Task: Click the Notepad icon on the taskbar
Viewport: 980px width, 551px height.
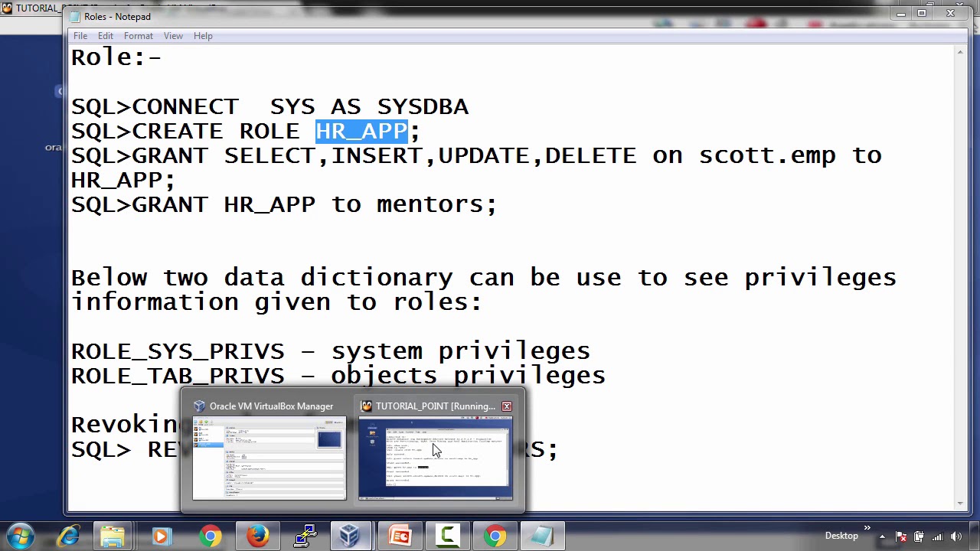Action: coord(542,536)
